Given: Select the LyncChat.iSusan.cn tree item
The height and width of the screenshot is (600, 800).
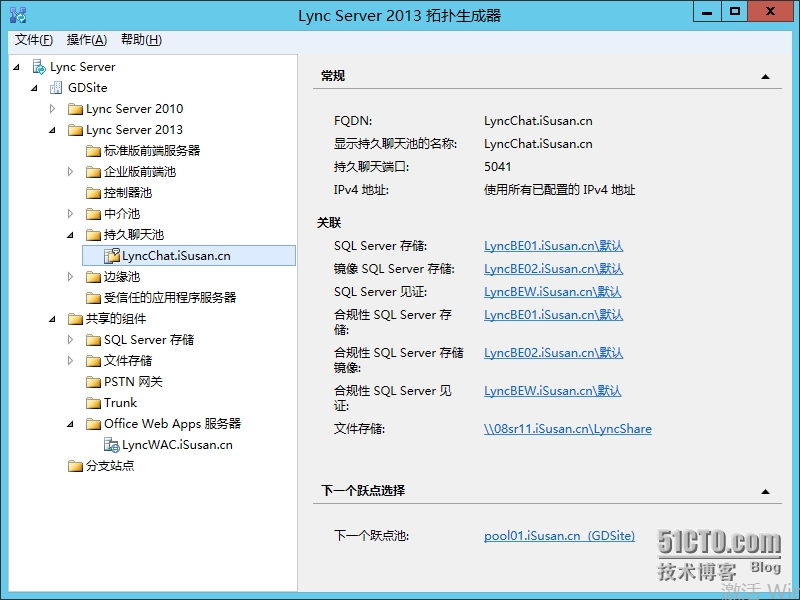Looking at the screenshot, I should click(189, 256).
